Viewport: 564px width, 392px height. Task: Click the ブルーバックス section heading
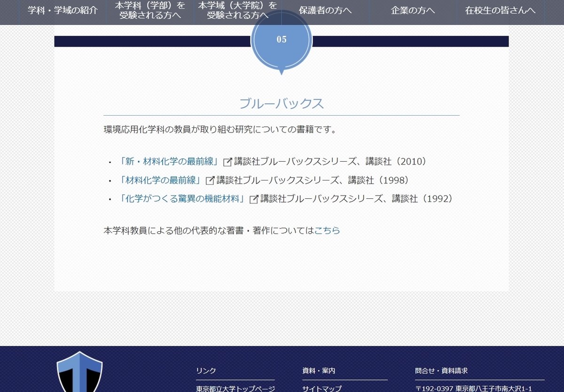282,103
